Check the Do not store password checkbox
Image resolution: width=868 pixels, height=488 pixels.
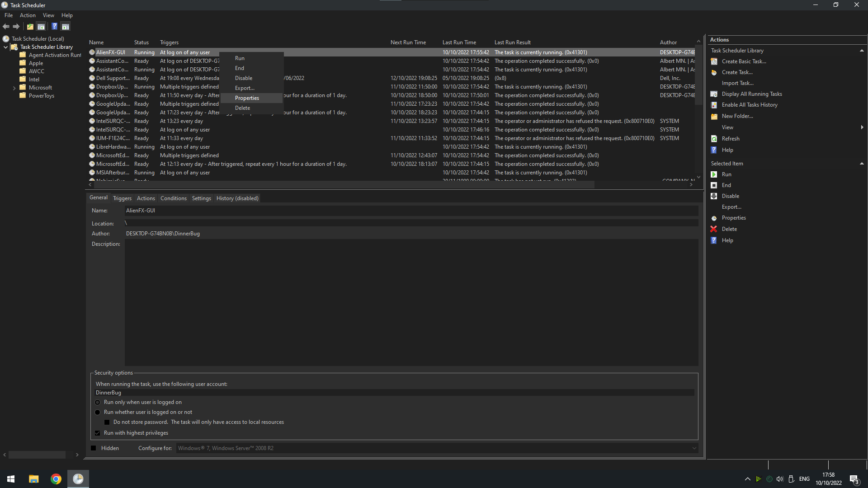click(x=107, y=422)
